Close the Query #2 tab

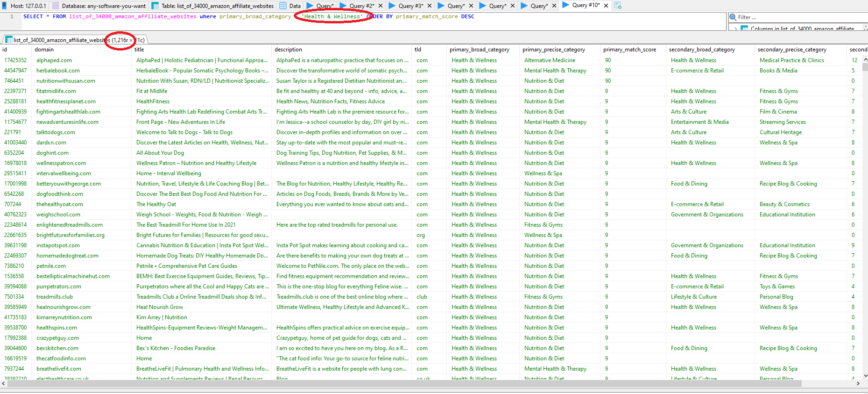381,6
